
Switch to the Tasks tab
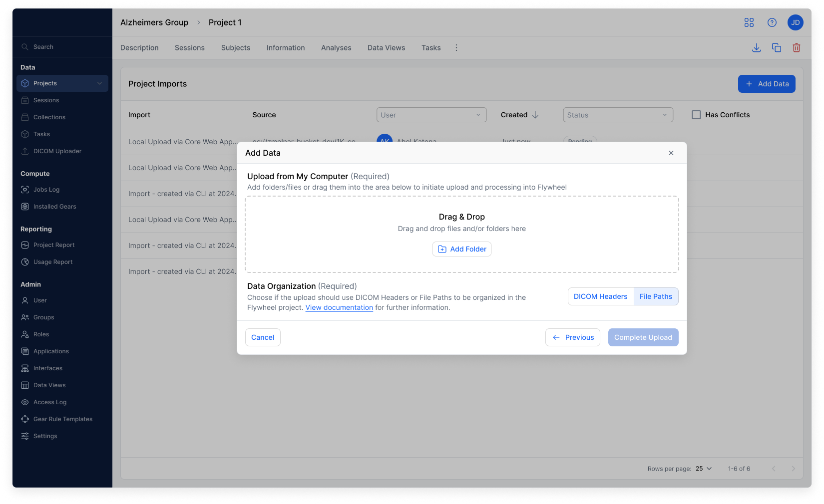coord(431,48)
